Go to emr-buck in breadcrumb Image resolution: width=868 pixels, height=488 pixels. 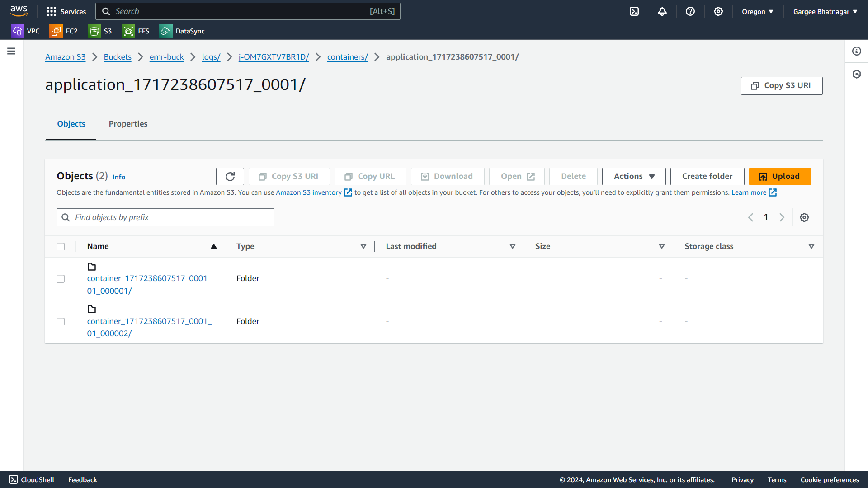point(166,57)
